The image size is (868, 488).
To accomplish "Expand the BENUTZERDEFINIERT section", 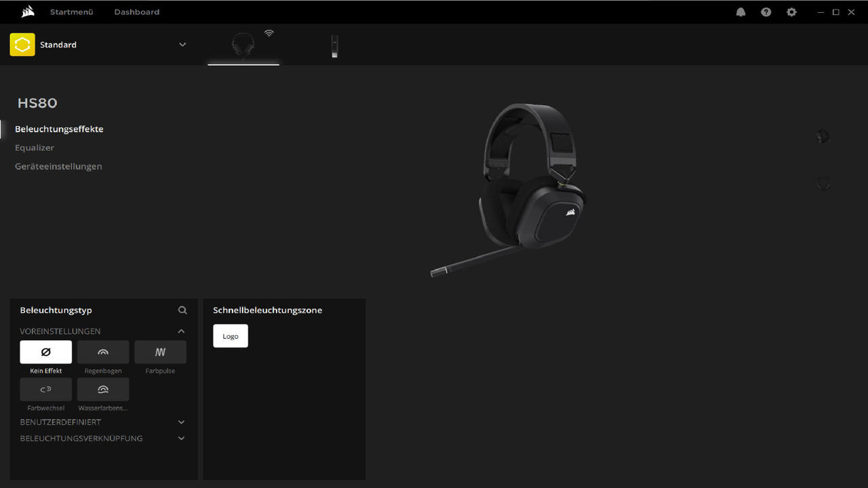I will point(181,422).
